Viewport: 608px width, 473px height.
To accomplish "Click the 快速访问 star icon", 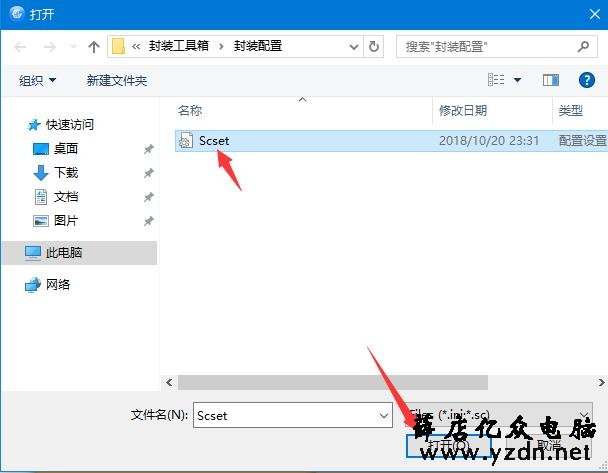I will click(34, 125).
